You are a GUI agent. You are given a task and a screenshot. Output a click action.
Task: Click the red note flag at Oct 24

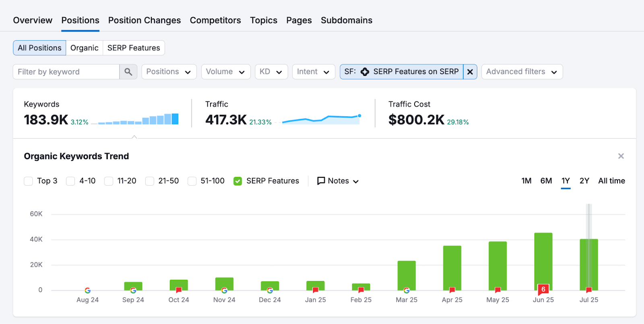point(179,290)
